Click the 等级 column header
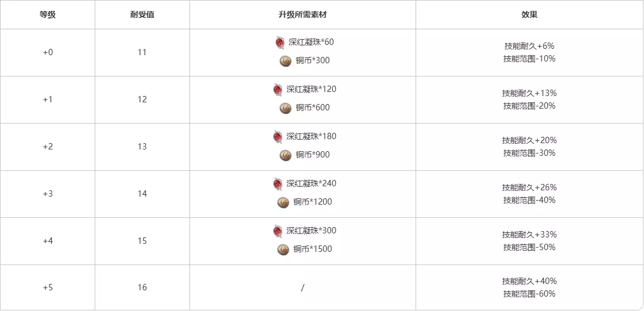The width and height of the screenshot is (644, 311). [x=48, y=15]
